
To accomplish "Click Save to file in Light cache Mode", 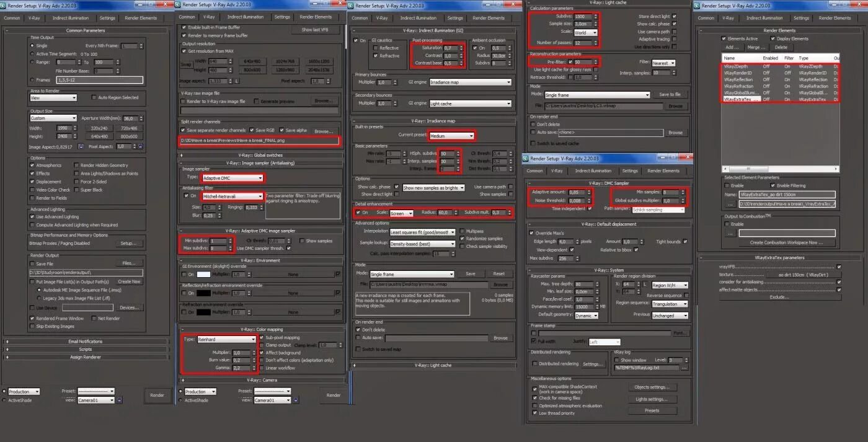I will point(670,95).
